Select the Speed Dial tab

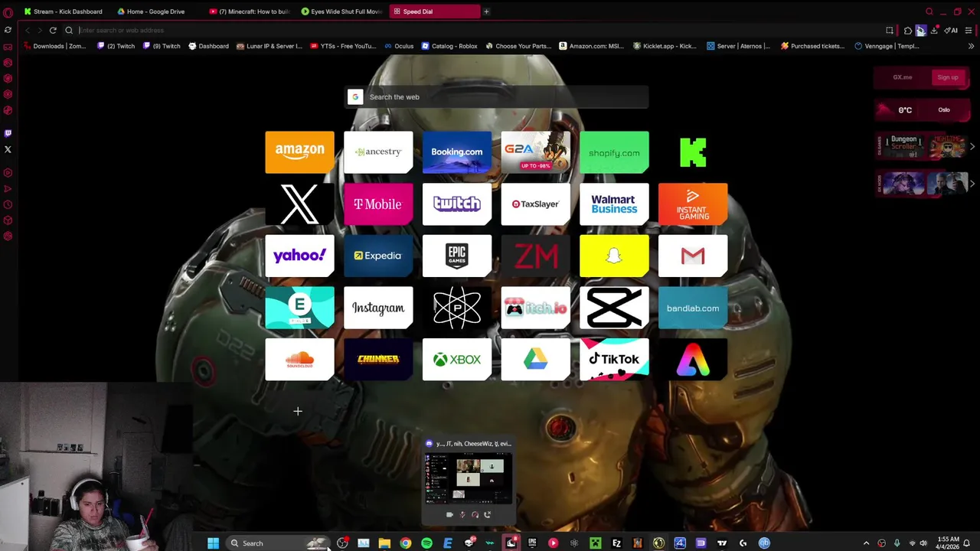(434, 11)
